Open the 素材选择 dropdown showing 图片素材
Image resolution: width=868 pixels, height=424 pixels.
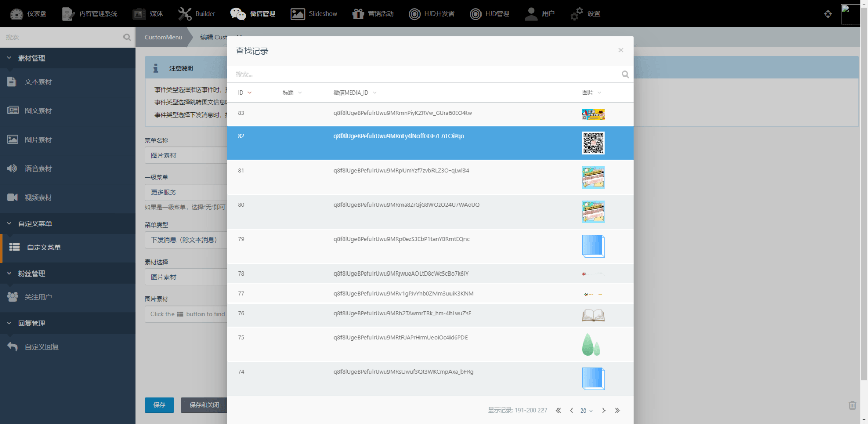tap(185, 277)
